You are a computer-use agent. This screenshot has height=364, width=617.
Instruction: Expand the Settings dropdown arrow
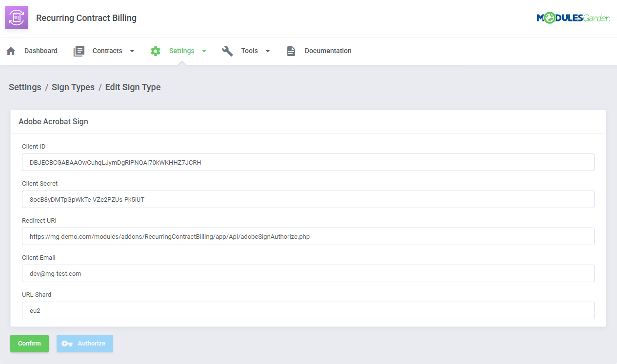(x=204, y=51)
